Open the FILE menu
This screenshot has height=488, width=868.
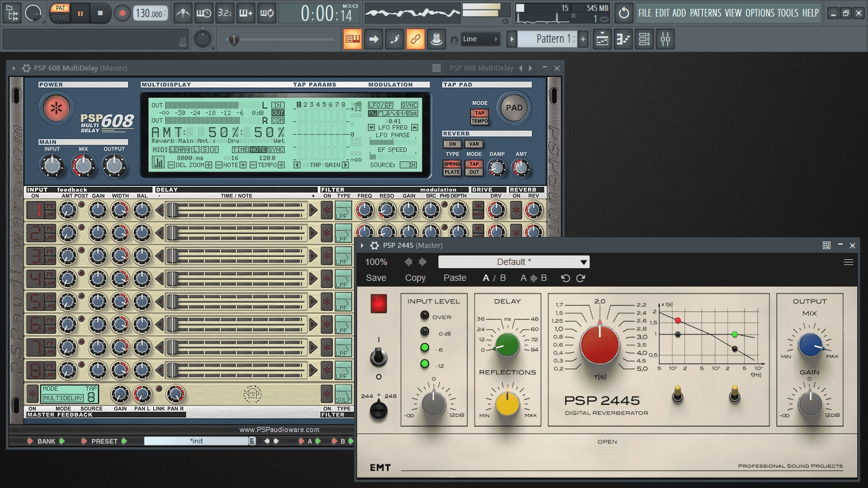click(x=645, y=13)
